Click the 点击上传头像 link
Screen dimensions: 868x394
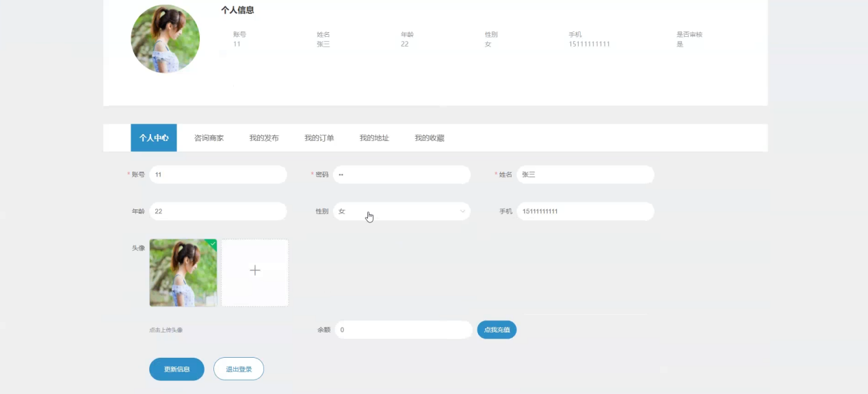pos(166,329)
